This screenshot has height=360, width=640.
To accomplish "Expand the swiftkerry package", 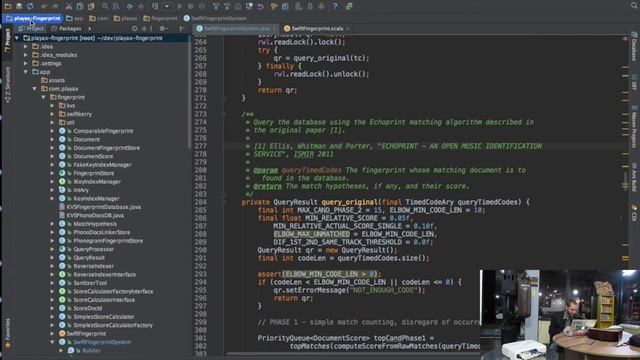I will tap(52, 114).
